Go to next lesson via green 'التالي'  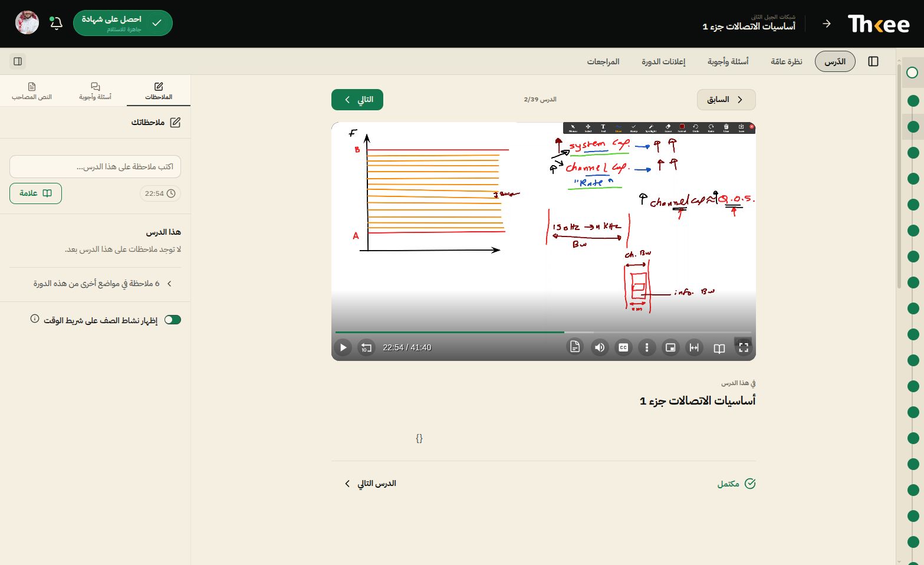(357, 100)
